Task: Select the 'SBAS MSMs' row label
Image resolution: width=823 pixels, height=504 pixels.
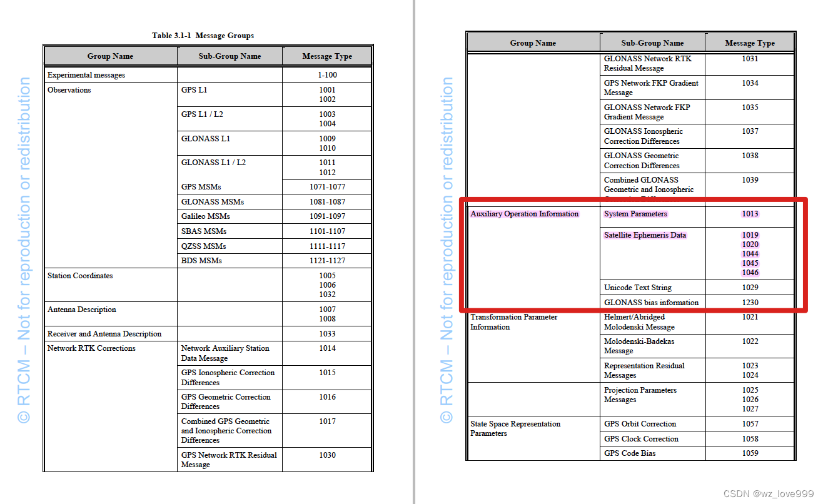Action: (204, 231)
